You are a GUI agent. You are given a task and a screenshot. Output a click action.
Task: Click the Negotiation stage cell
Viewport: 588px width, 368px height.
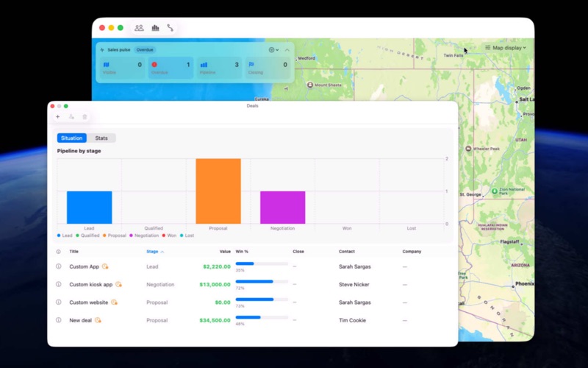[x=160, y=285]
